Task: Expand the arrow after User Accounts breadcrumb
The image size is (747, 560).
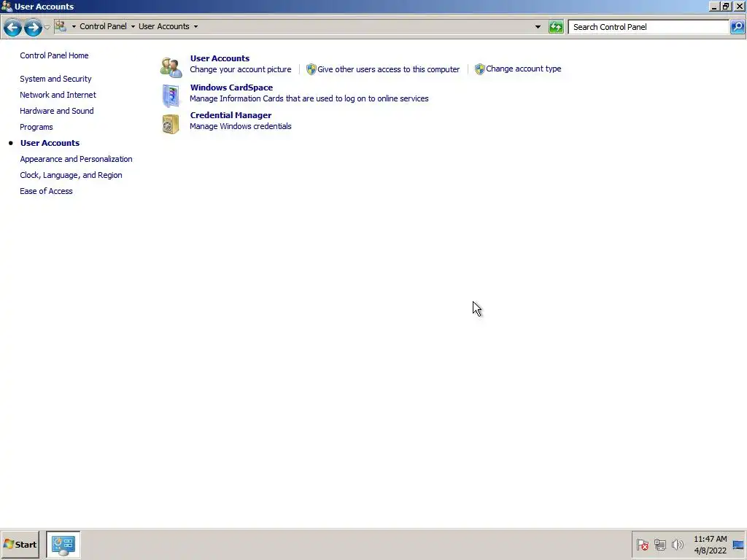Action: 196,27
